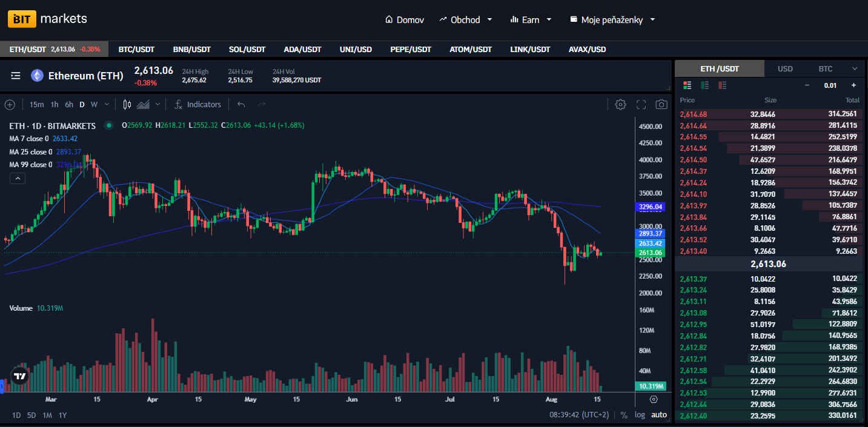Toggle auto scale on price axis
This screenshot has height=427, width=868.
[x=659, y=415]
